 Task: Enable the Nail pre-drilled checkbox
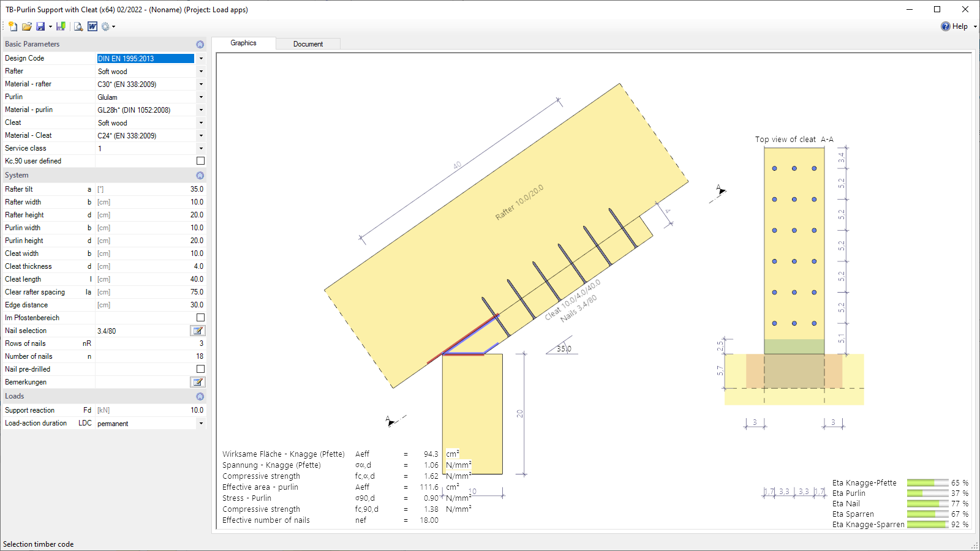pyautogui.click(x=200, y=369)
